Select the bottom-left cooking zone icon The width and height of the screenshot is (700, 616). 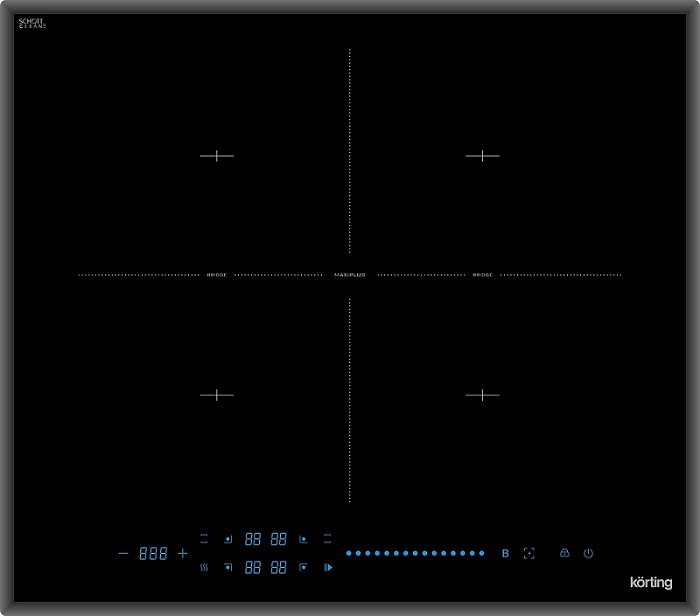tap(227, 566)
